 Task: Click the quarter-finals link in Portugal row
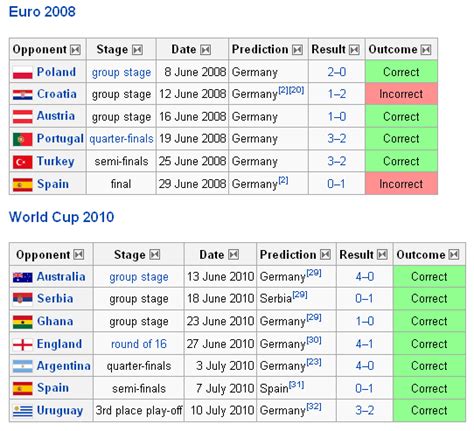point(121,139)
